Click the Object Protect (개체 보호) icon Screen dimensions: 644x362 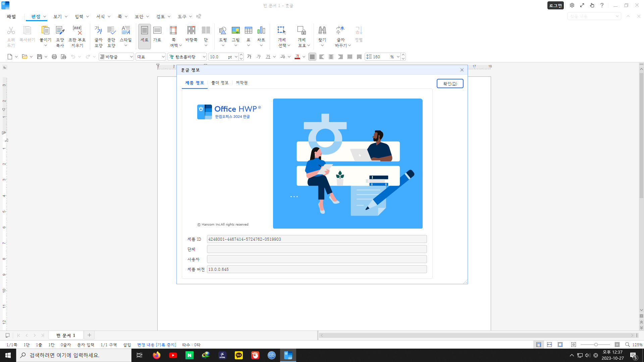click(x=302, y=31)
